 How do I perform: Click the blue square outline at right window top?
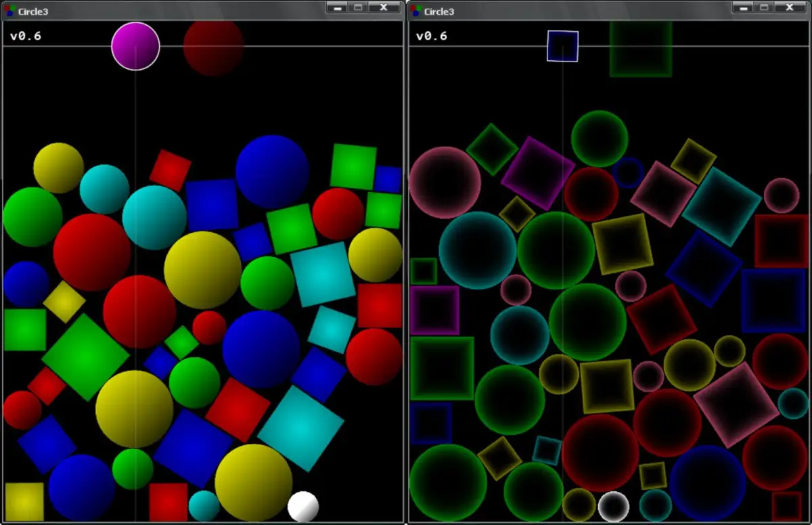(562, 46)
